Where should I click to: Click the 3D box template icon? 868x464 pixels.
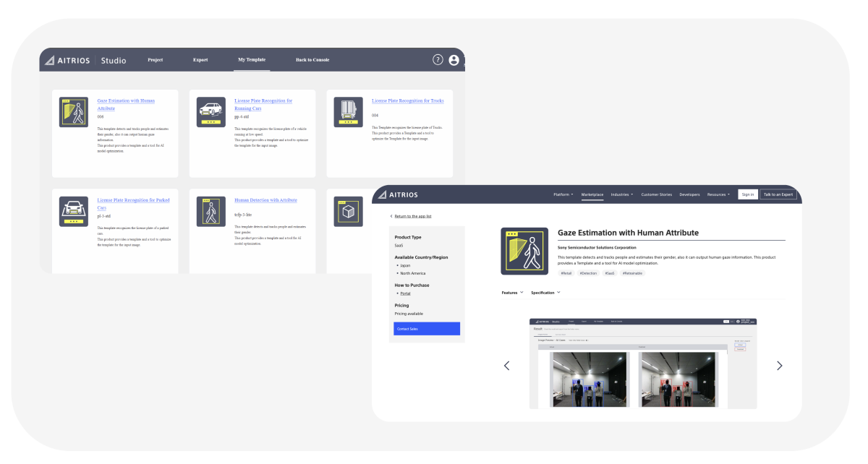click(348, 211)
